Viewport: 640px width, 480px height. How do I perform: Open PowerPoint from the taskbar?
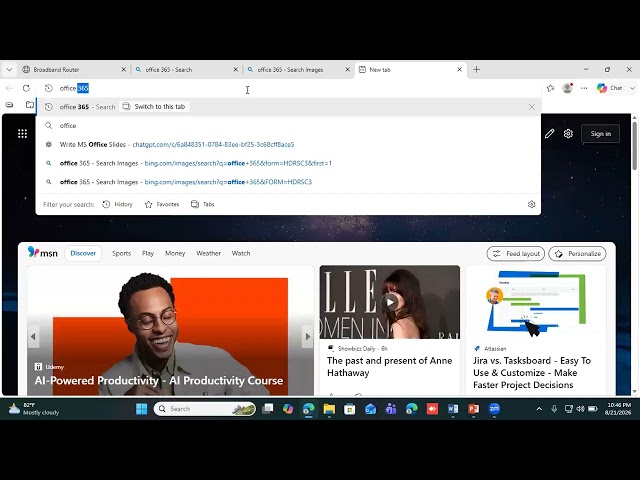click(473, 409)
